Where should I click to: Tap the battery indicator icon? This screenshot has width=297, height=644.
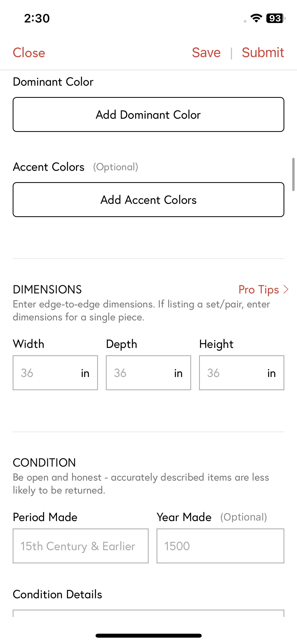[276, 18]
